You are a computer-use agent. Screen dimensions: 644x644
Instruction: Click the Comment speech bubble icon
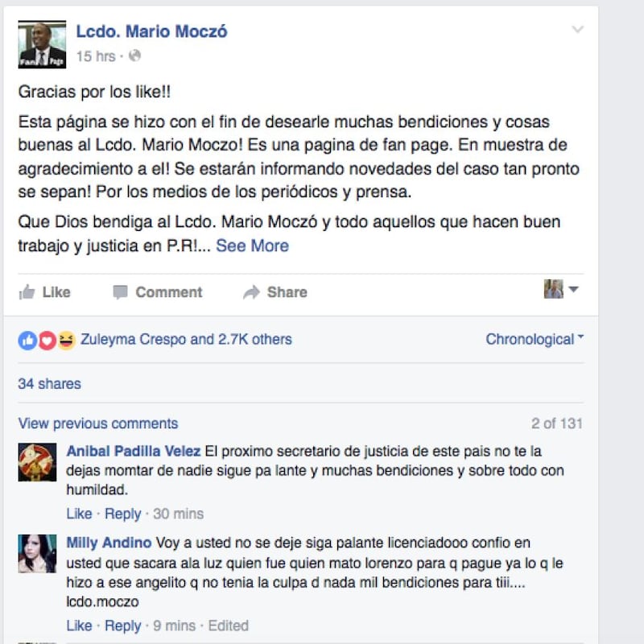pos(120,292)
